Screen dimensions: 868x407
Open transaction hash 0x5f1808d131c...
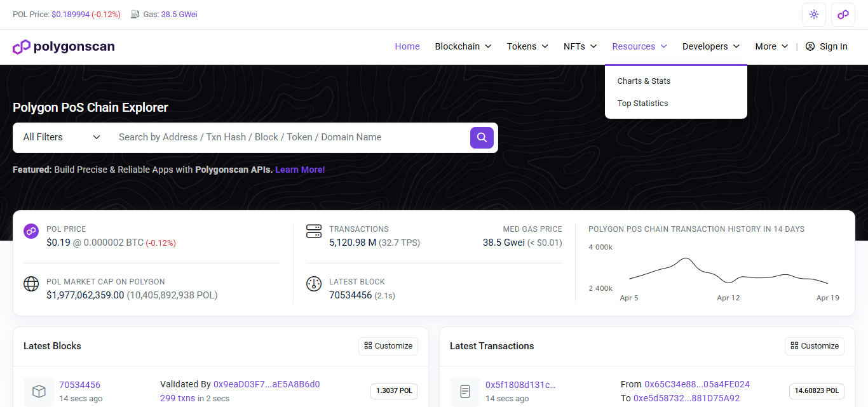(x=520, y=385)
